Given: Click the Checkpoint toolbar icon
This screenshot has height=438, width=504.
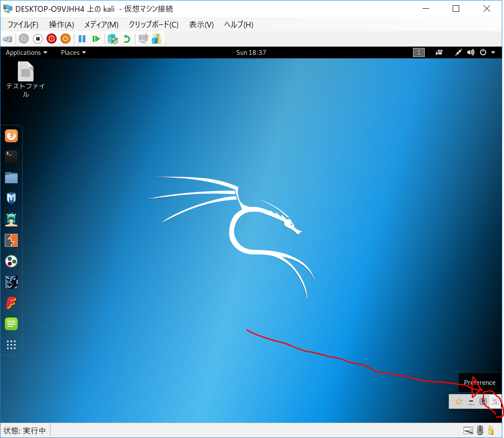Looking at the screenshot, I should [113, 39].
